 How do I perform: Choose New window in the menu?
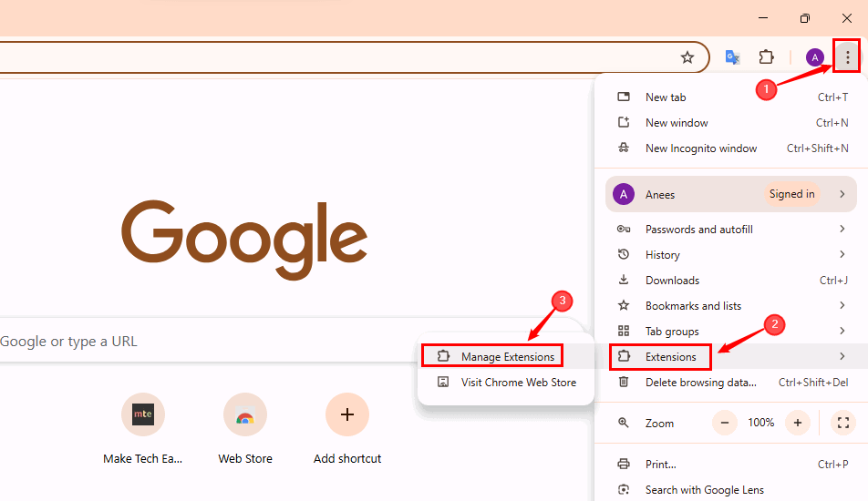point(730,123)
